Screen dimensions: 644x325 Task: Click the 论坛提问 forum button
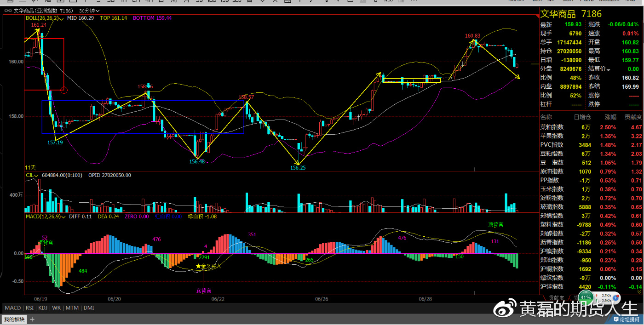(626, 319)
